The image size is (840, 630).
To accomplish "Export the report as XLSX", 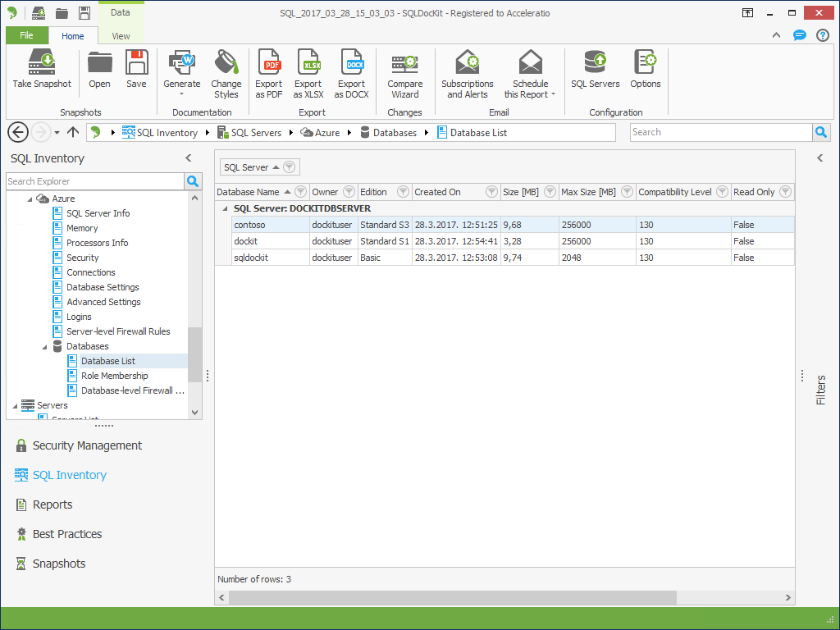I will tap(308, 74).
